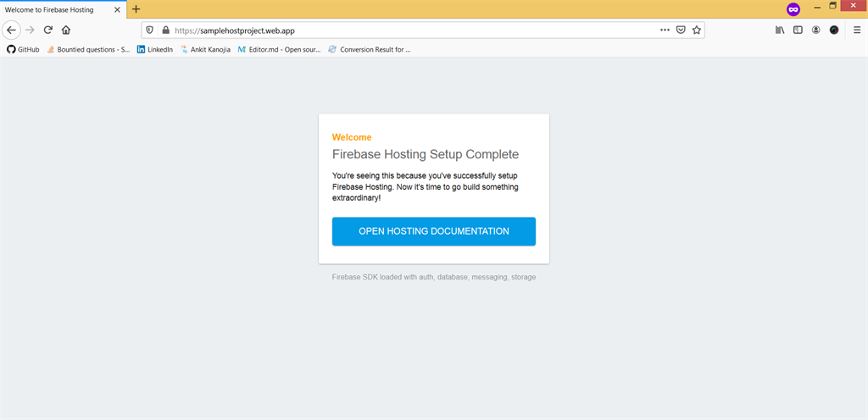The image size is (868, 420).
Task: Click the orange Welcome text
Action: (352, 137)
